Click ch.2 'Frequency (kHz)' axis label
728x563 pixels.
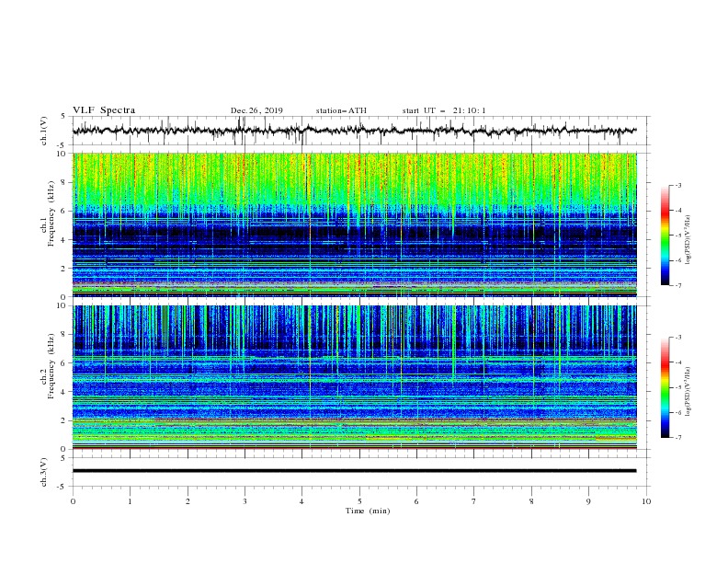(x=51, y=366)
